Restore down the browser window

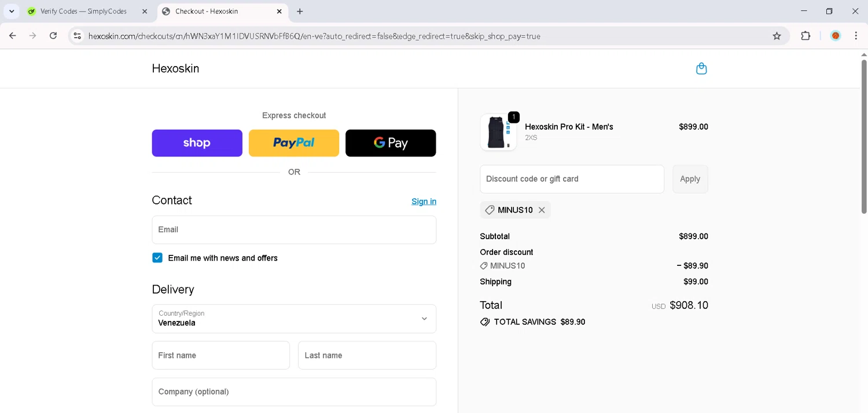(829, 11)
